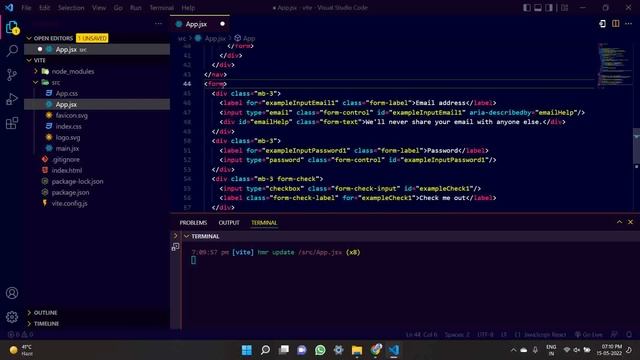The image size is (640, 360).
Task: Open the Help menu
Action: point(188,8)
